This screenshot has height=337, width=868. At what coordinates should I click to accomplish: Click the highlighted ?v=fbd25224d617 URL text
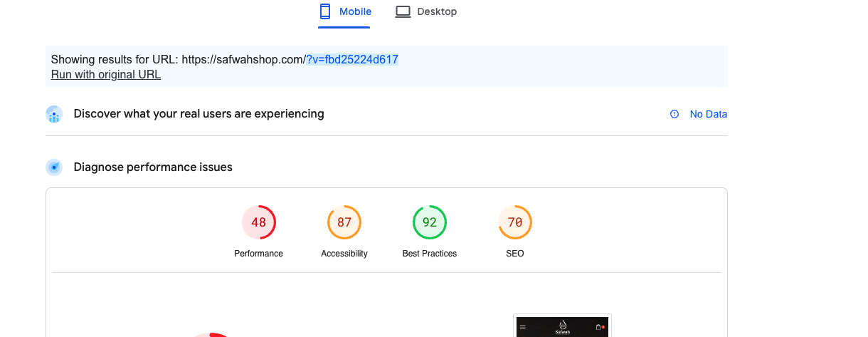352,60
